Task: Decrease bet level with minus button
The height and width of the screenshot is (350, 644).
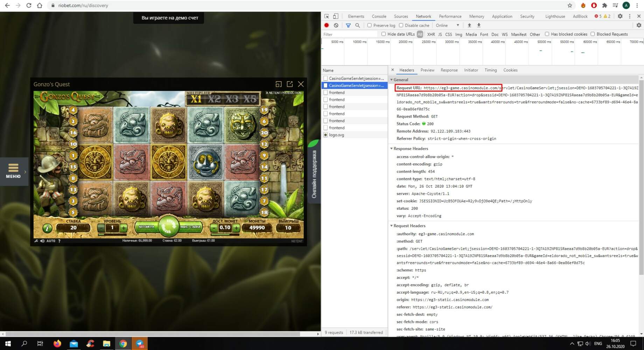Action: click(101, 228)
